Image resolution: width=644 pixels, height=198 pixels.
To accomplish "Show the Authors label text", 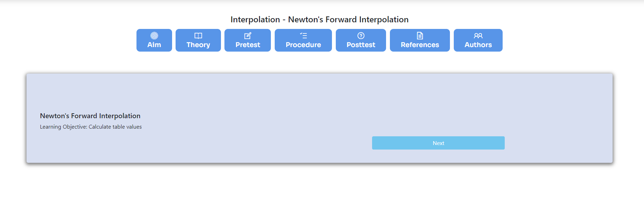I will click(478, 45).
